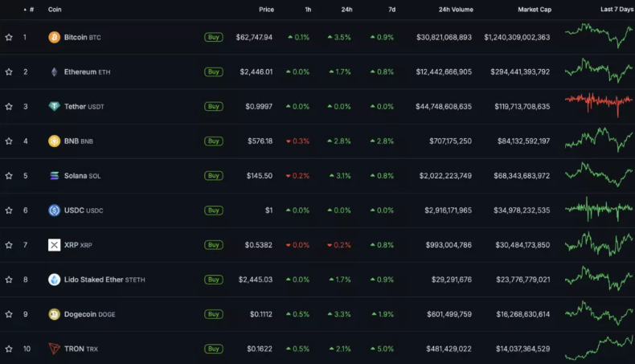Viewport: 635px width, 364px height.
Task: Click the Last 7 Days column header
Action: 617,10
